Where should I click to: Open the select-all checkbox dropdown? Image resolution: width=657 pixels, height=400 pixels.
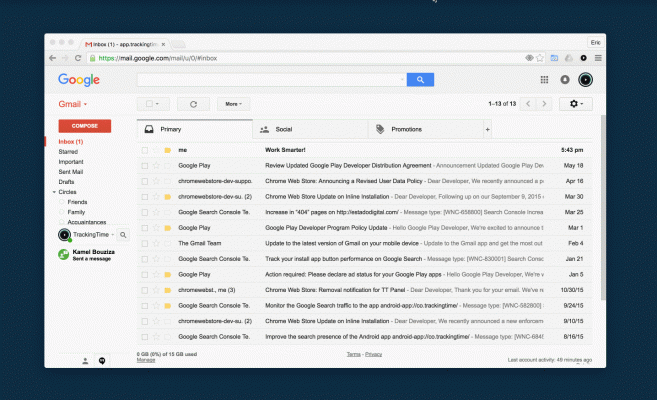click(x=153, y=104)
